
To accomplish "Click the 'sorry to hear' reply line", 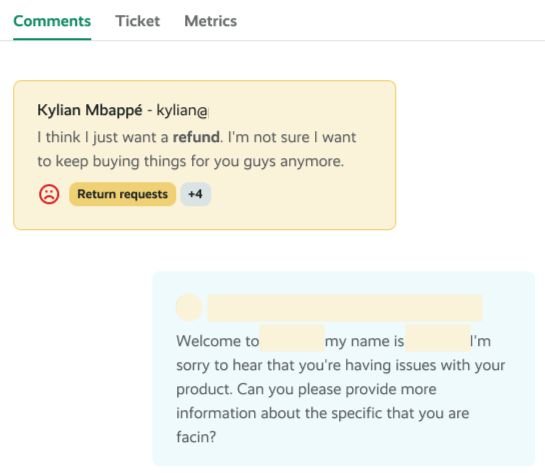I will click(x=341, y=366).
